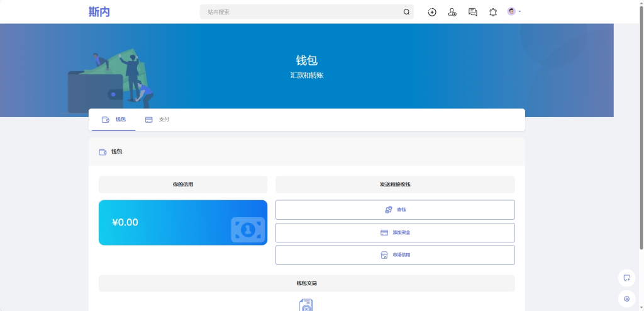
Task: Click the 汇款和转账 banner subtitle
Action: (307, 76)
